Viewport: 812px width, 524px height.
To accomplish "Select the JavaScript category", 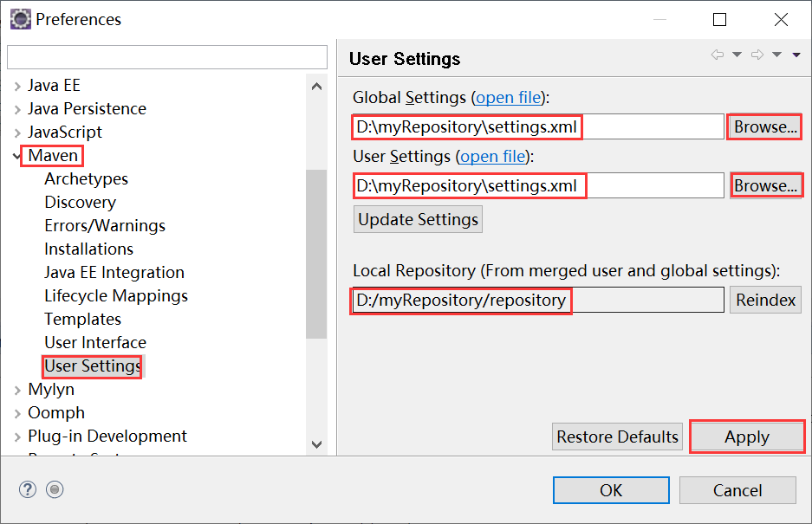I will 65,132.
